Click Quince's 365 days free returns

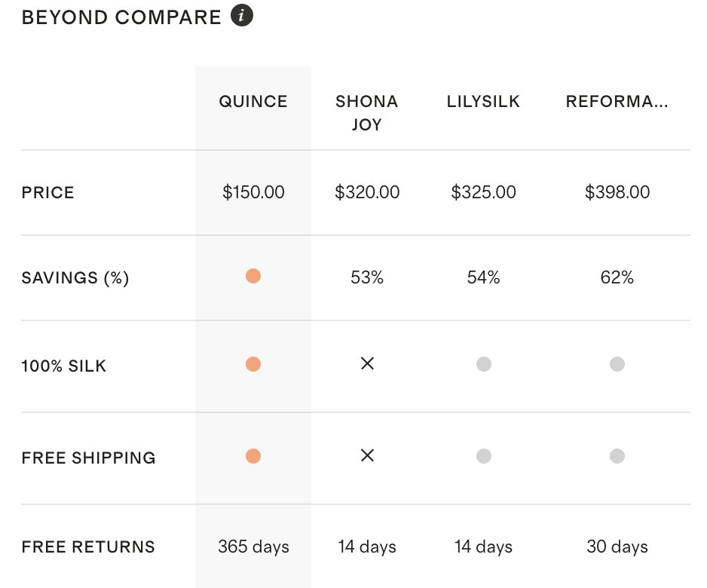pos(253,547)
